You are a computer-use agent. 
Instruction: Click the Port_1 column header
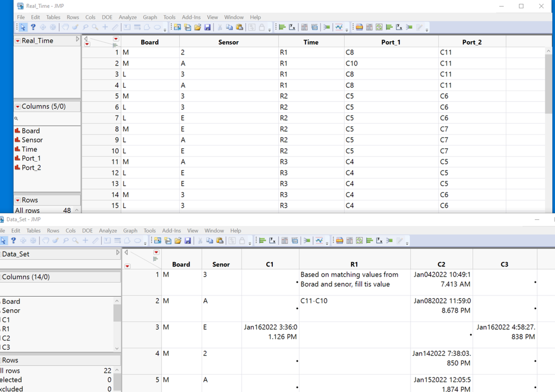click(391, 42)
